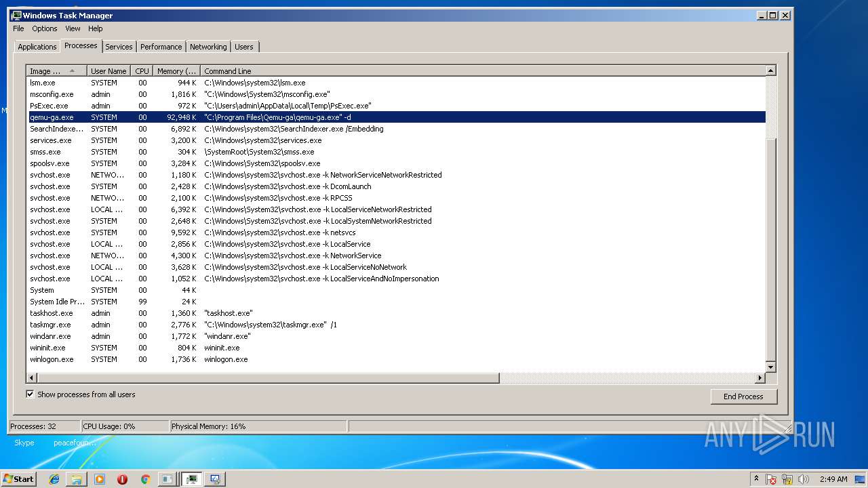Select svchost.exe with -k DcomLaunch
Viewport: 868px width, 488px height.
point(396,186)
